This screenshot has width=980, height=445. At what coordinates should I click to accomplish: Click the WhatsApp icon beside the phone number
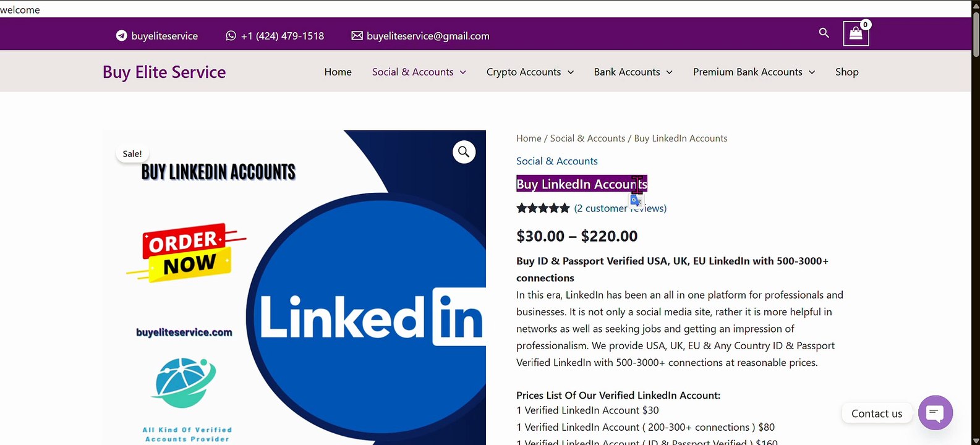(x=231, y=36)
